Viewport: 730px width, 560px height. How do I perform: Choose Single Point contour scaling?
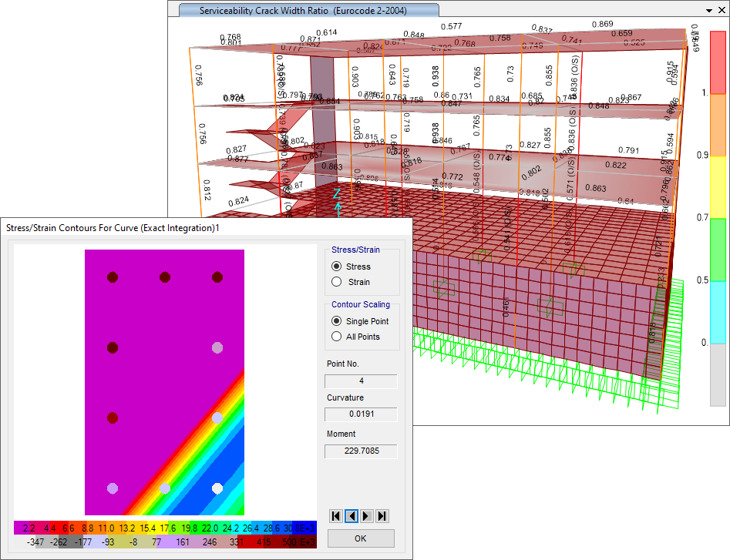coord(336,321)
